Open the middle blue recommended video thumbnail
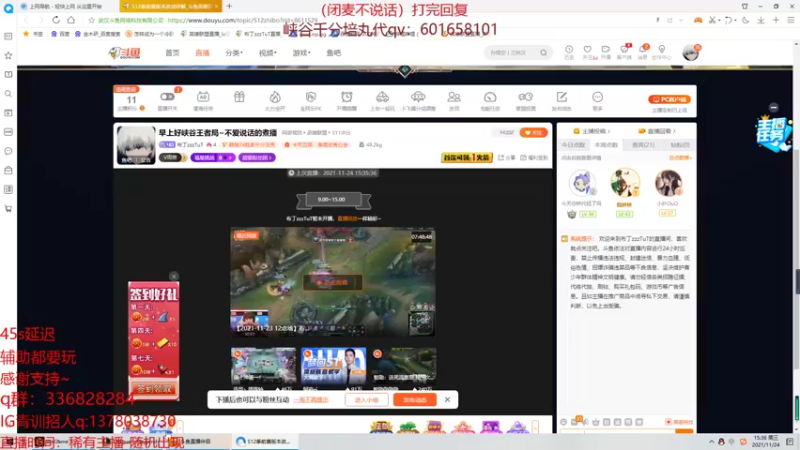The width and height of the screenshot is (800, 450). tap(334, 365)
